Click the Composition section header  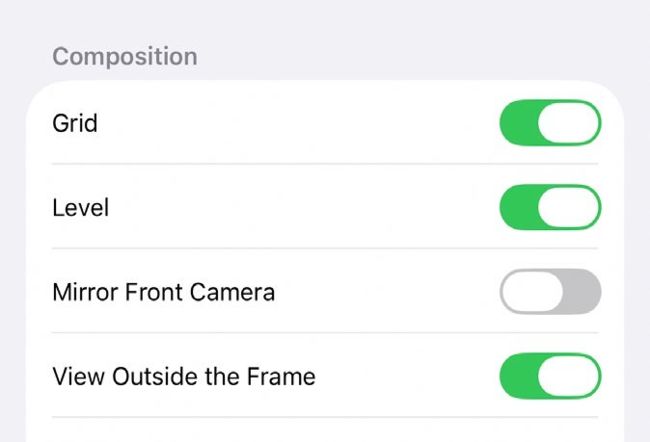[124, 56]
